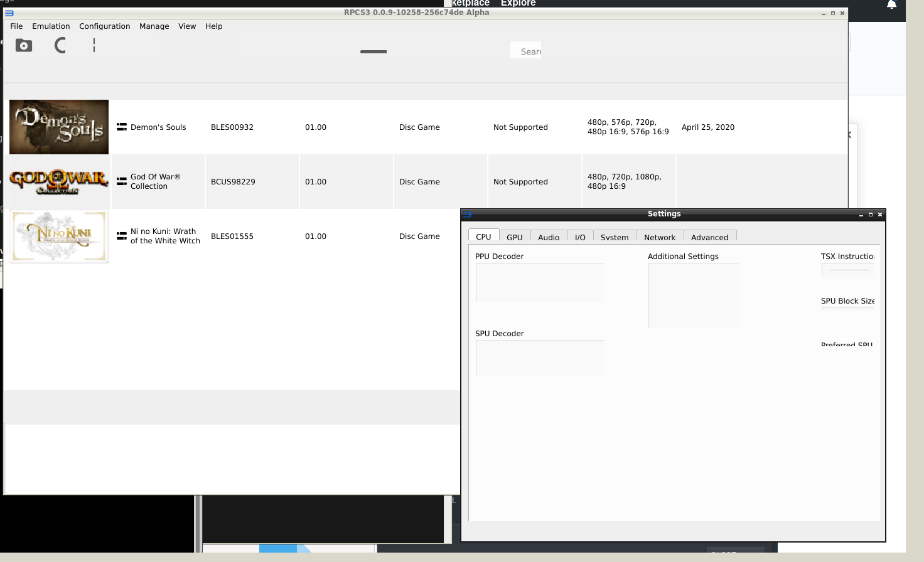Click Disc Game cell in Demon's Souls row
Image resolution: width=924 pixels, height=562 pixels.
(x=419, y=127)
